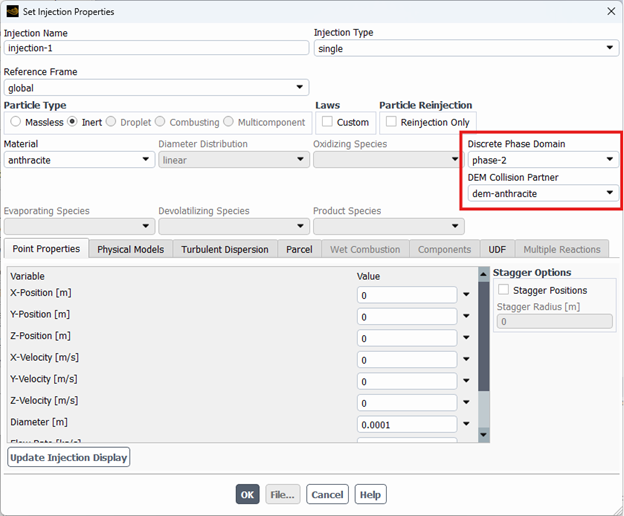Close the Set Injection Properties dialog
The height and width of the screenshot is (516, 624).
coord(610,11)
